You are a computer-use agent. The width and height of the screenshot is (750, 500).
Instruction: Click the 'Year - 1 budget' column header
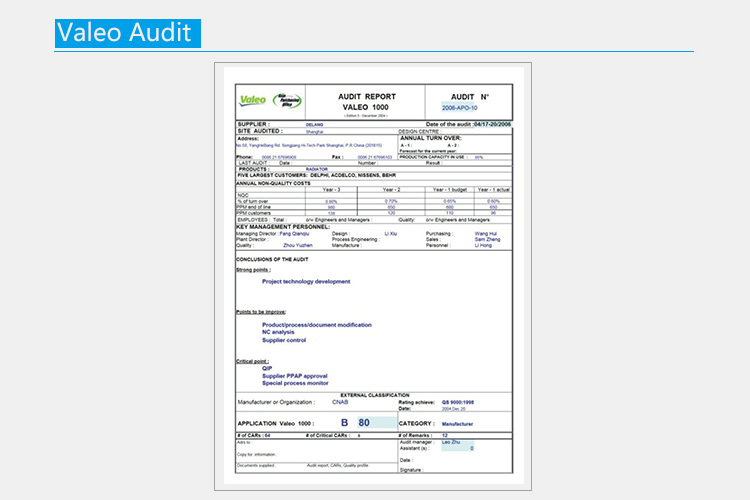pyautogui.click(x=450, y=189)
